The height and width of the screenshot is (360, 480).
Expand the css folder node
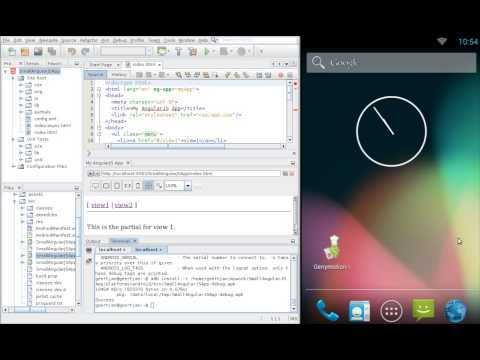pyautogui.click(x=21, y=85)
